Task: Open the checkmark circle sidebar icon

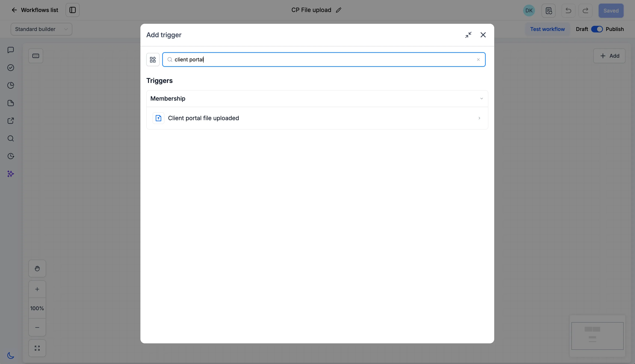Action: pos(11,68)
